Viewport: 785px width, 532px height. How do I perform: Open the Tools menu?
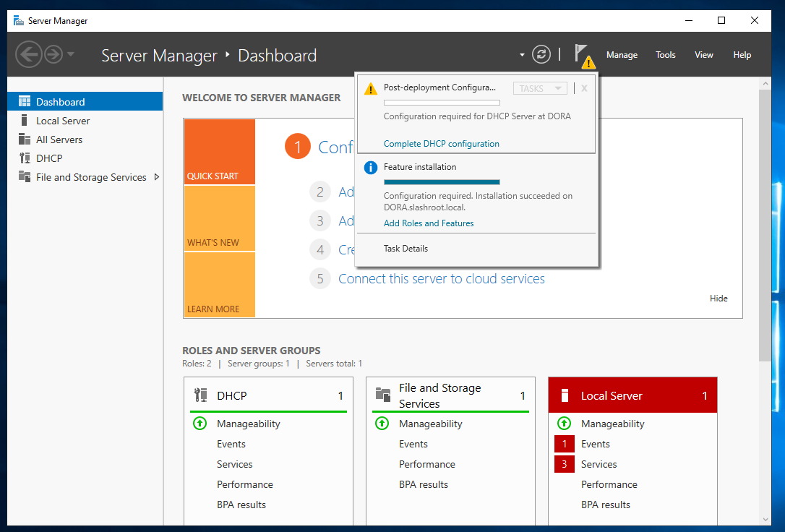pyautogui.click(x=665, y=55)
